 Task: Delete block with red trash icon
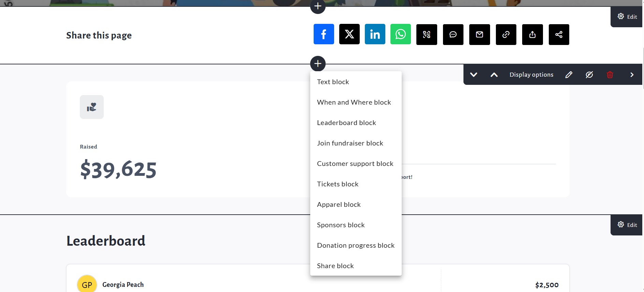pyautogui.click(x=610, y=75)
